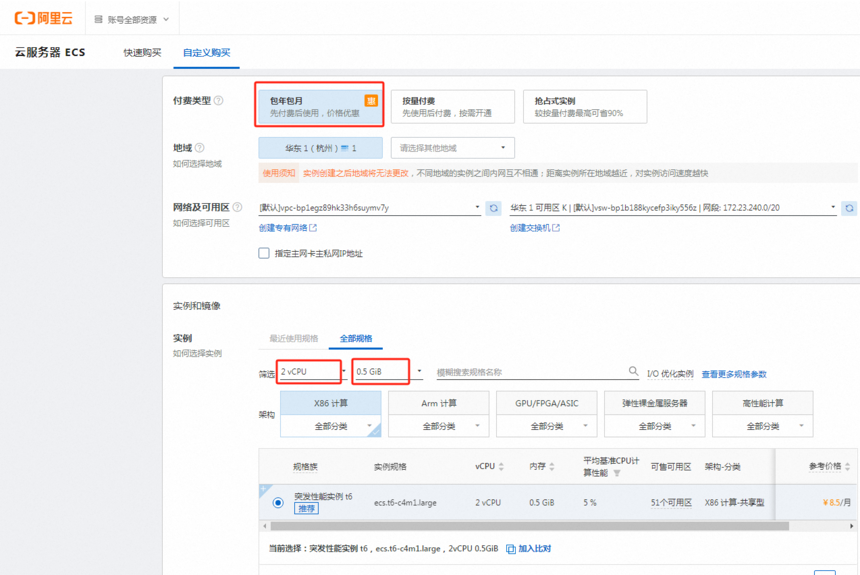The image size is (860, 575).
Task: Open the 0.5 GiB memory filter dropdown
Action: [x=388, y=371]
